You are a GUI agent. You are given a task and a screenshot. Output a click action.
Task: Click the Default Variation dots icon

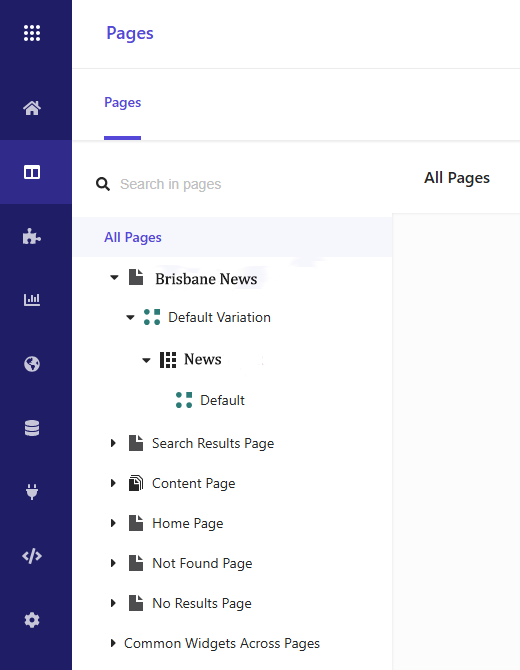[x=152, y=317]
